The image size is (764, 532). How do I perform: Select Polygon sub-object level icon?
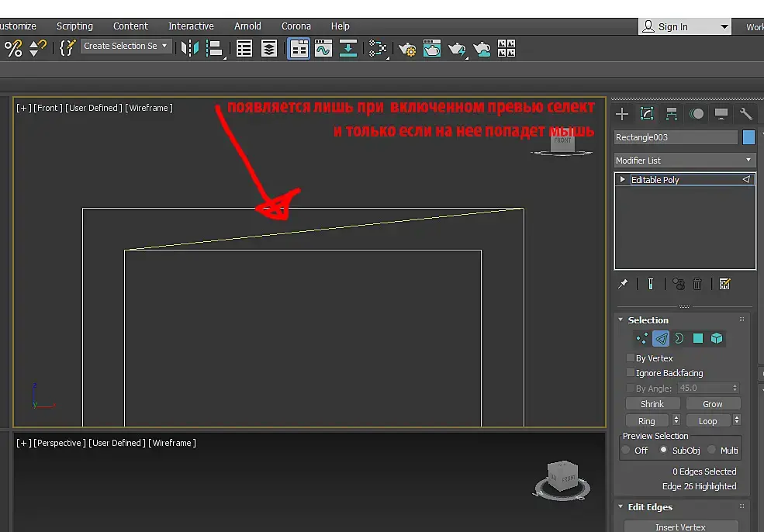click(698, 338)
